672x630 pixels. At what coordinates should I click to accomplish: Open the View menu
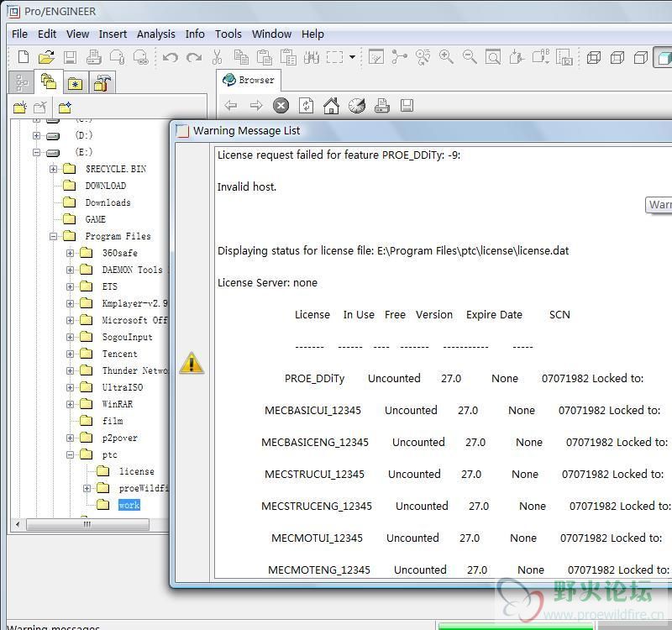click(x=77, y=34)
